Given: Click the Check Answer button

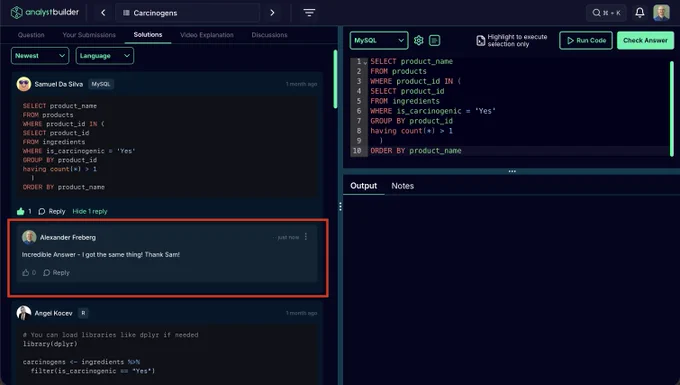Looking at the screenshot, I should [645, 40].
